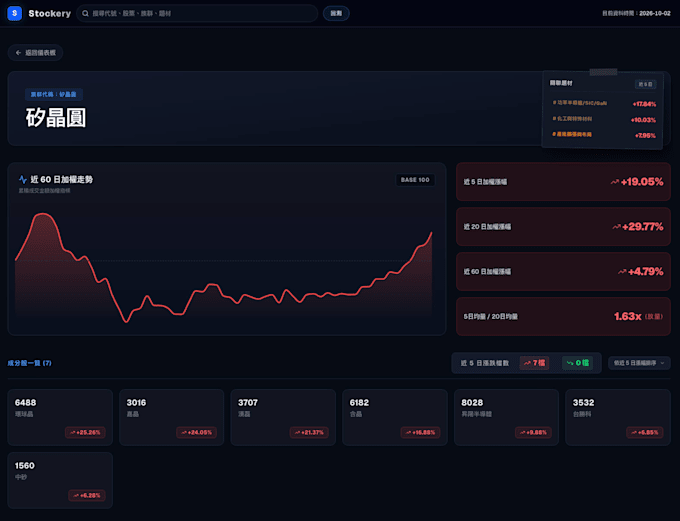Click the Stockery brand name
The image size is (680, 521).
pyautogui.click(x=49, y=13)
